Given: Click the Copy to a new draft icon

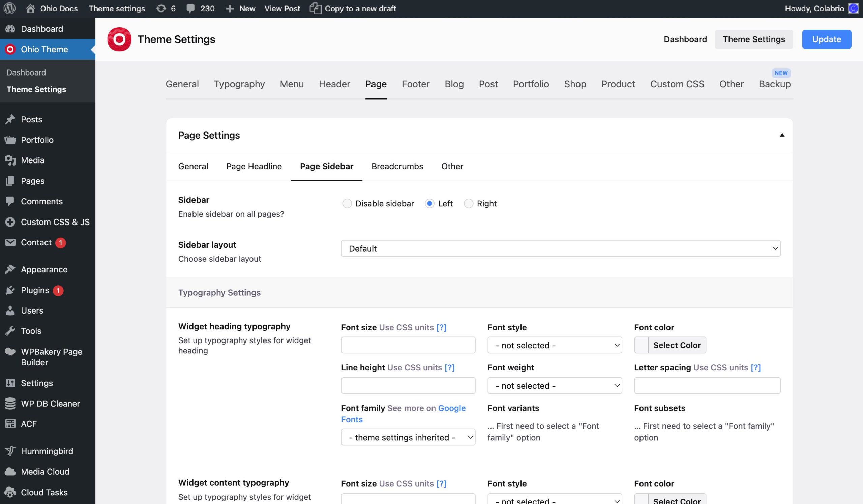Looking at the screenshot, I should 316,8.
